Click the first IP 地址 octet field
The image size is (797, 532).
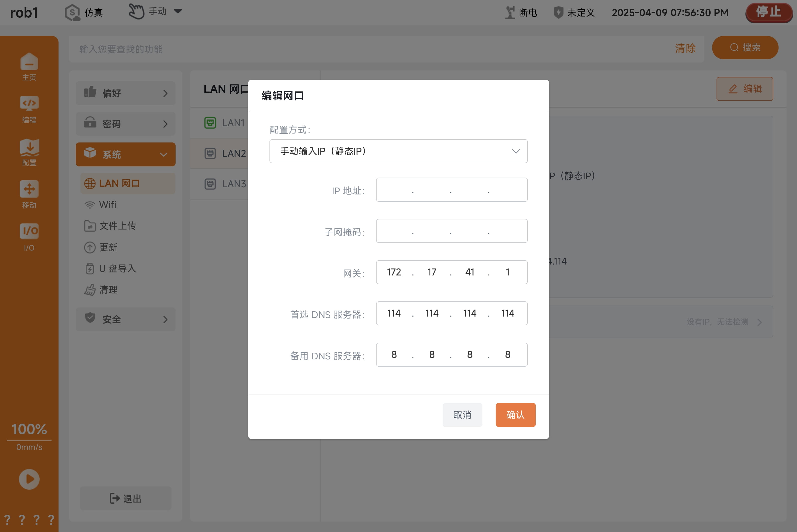click(x=394, y=190)
